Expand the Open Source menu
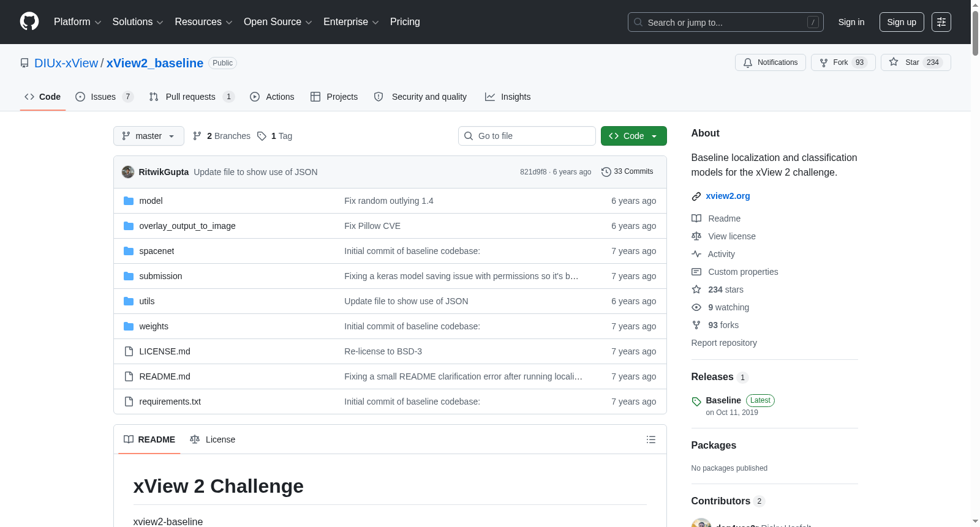This screenshot has width=980, height=527. pos(278,22)
